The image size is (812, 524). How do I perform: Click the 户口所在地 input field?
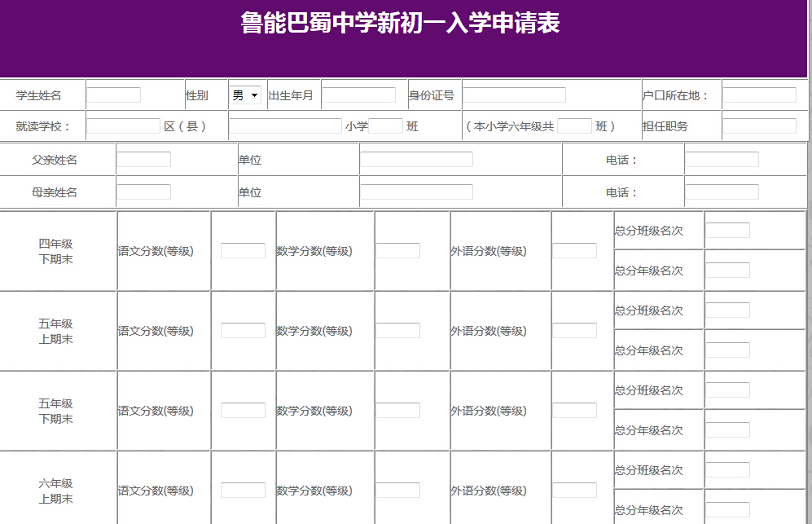[759, 95]
